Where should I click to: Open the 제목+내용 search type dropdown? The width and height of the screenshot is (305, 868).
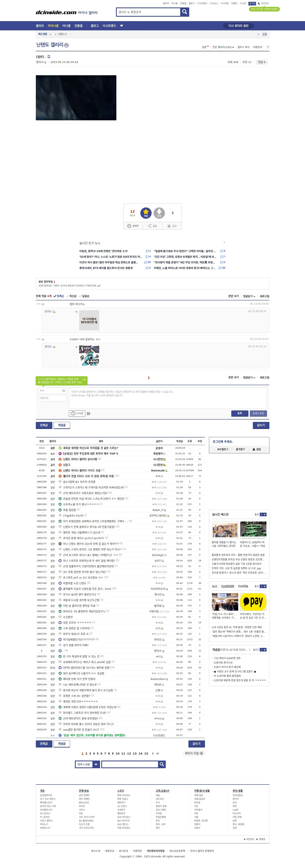(96, 764)
